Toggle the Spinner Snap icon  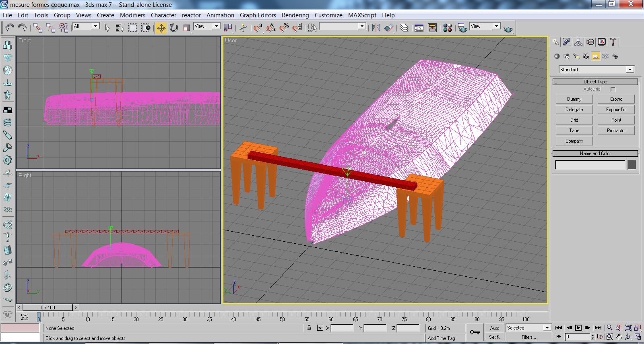pos(297,27)
